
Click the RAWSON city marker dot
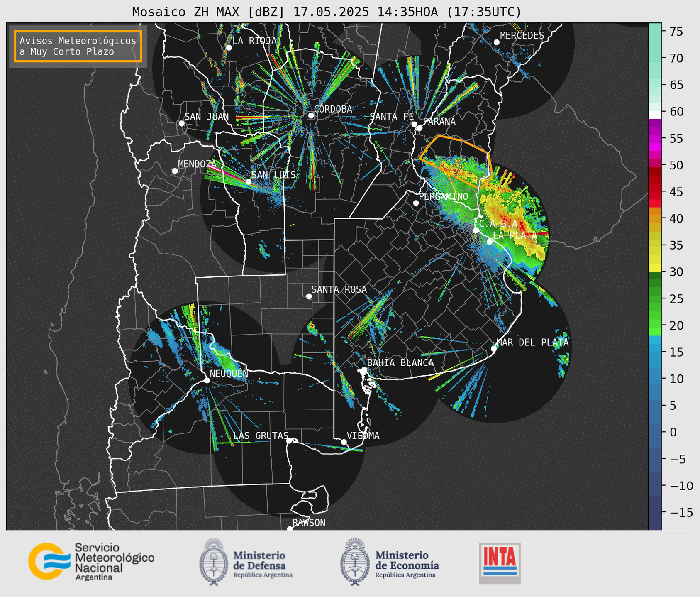pos(290,529)
